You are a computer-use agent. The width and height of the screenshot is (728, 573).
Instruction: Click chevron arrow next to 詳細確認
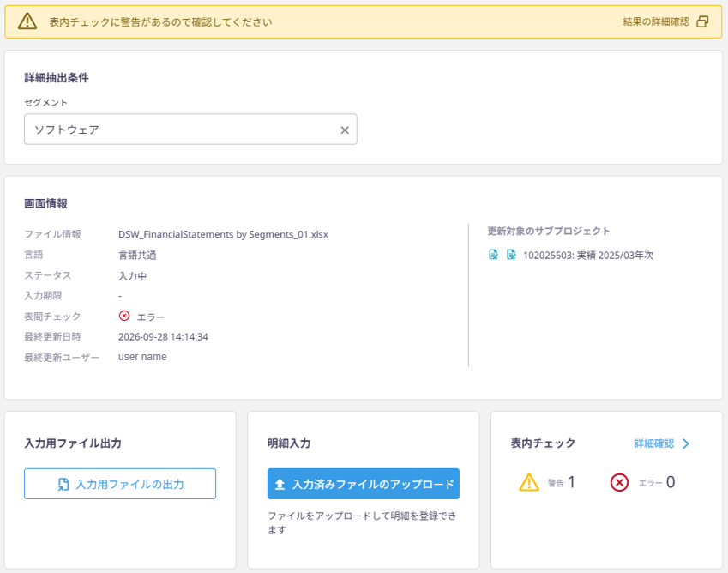[x=686, y=443]
